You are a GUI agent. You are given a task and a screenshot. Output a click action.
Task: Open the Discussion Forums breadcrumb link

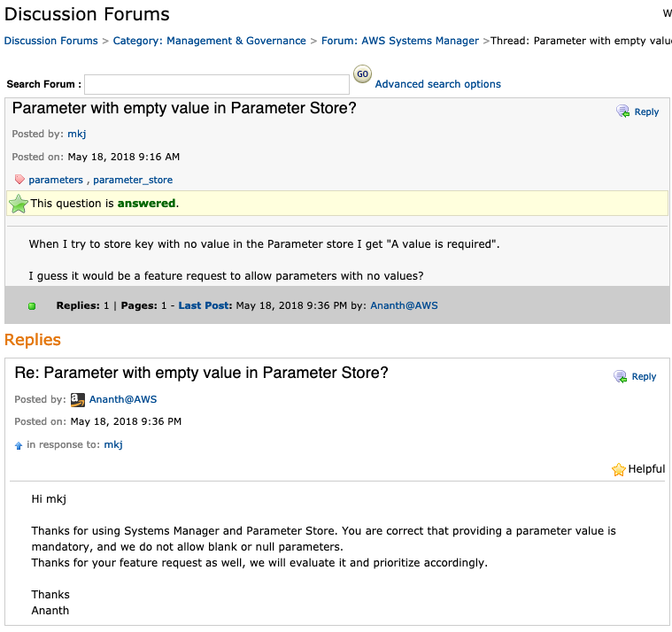tap(51, 41)
